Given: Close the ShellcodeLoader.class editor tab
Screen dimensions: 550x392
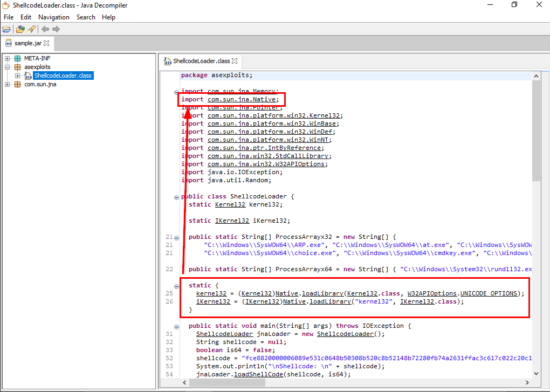Looking at the screenshot, I should (235, 61).
